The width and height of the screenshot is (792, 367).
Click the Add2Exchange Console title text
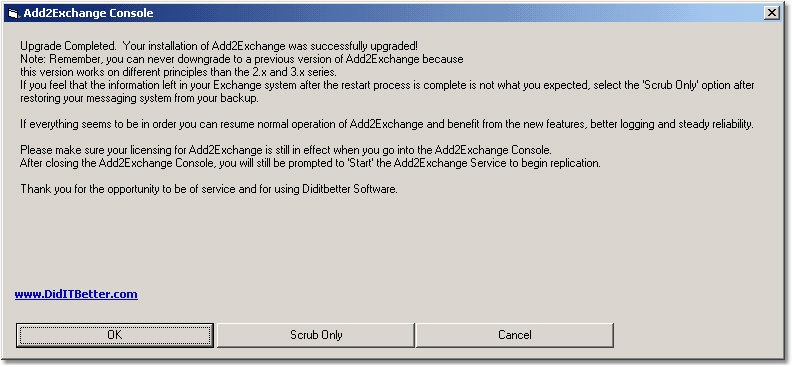[88, 13]
